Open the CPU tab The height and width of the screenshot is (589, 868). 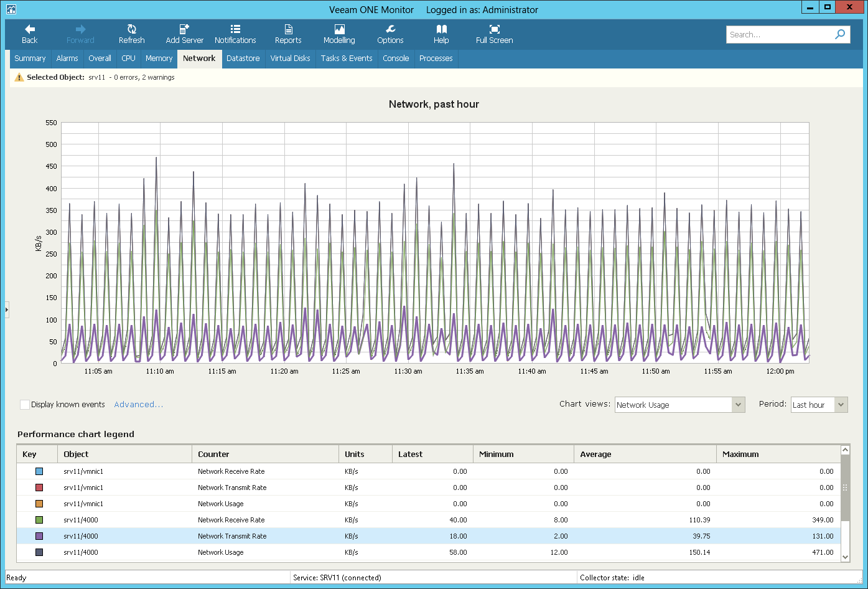128,59
